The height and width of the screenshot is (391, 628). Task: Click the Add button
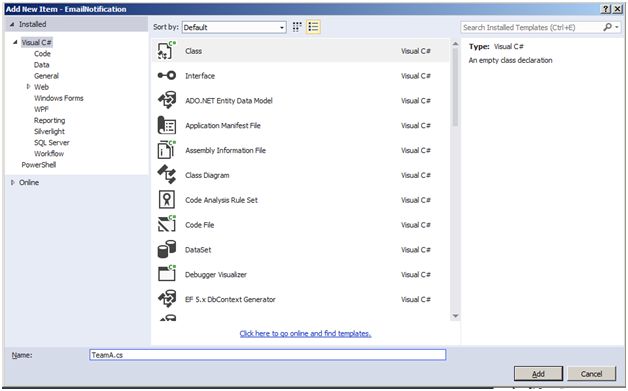[x=538, y=373]
